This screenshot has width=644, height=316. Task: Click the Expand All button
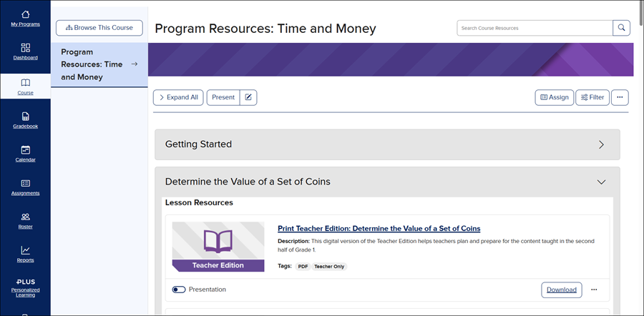(x=178, y=97)
